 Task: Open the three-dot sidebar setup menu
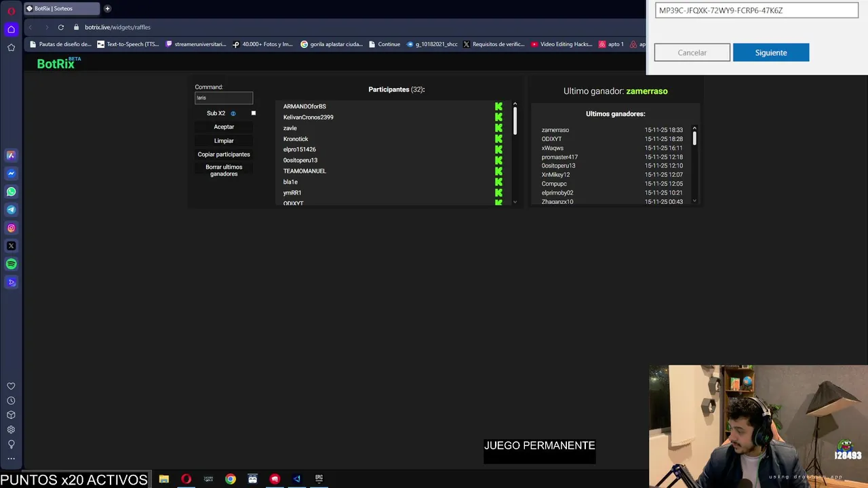[x=11, y=459]
